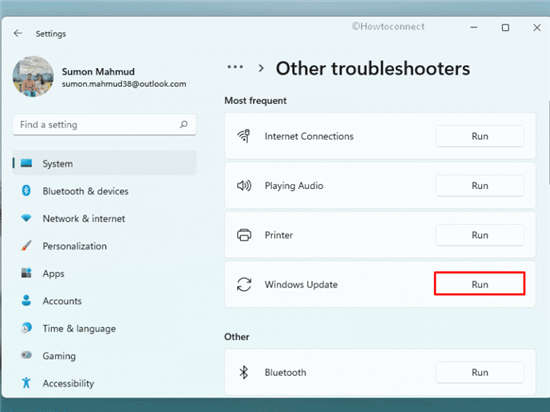Run the Playing Audio troubleshooter

[480, 185]
